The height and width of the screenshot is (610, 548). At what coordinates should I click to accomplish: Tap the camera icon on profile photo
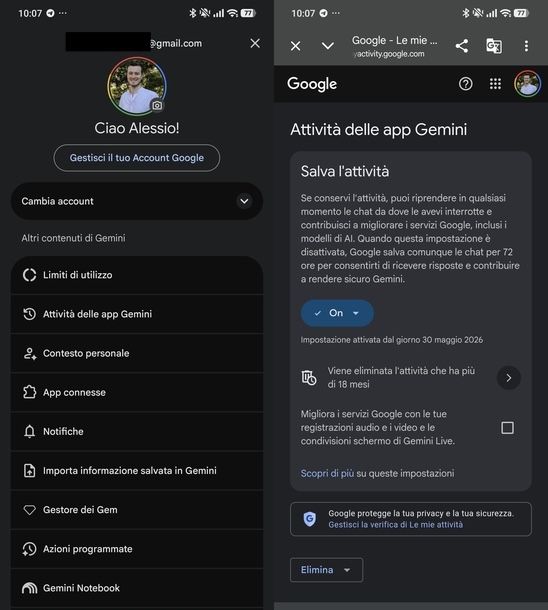157,105
